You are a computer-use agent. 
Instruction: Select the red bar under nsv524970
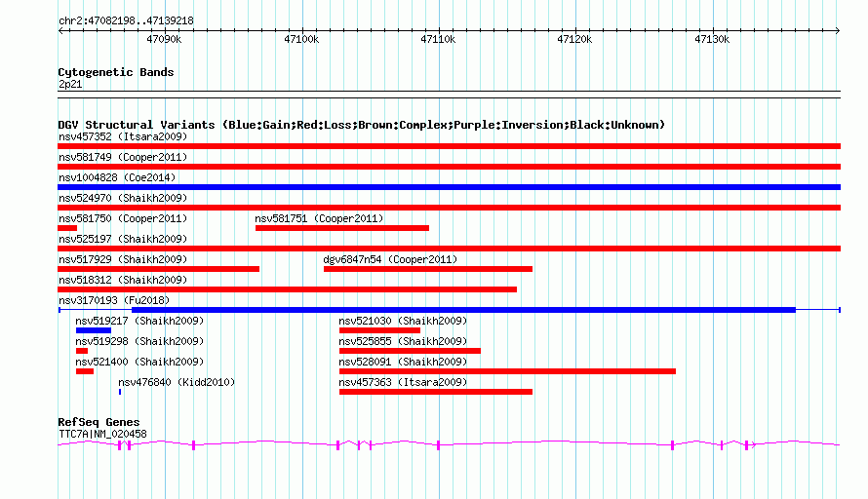pyautogui.click(x=449, y=208)
